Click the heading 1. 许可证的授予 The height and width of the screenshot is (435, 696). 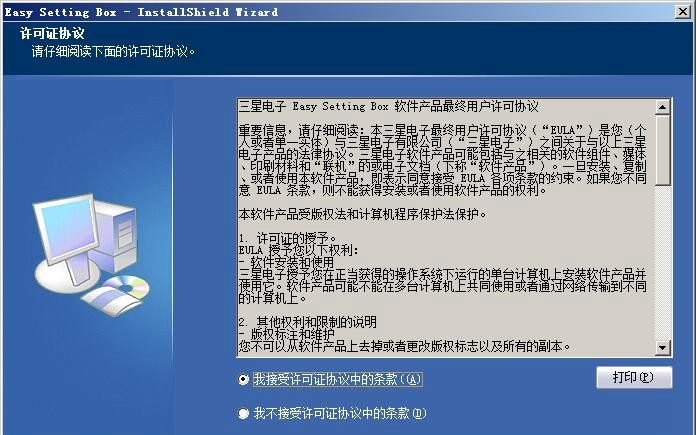click(x=288, y=238)
